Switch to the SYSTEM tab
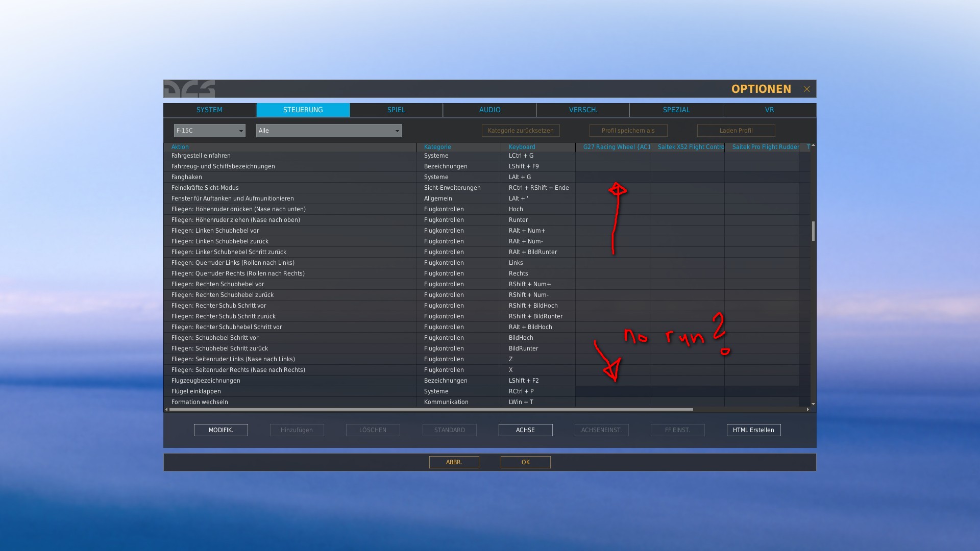The width and height of the screenshot is (980, 551). 209,110
